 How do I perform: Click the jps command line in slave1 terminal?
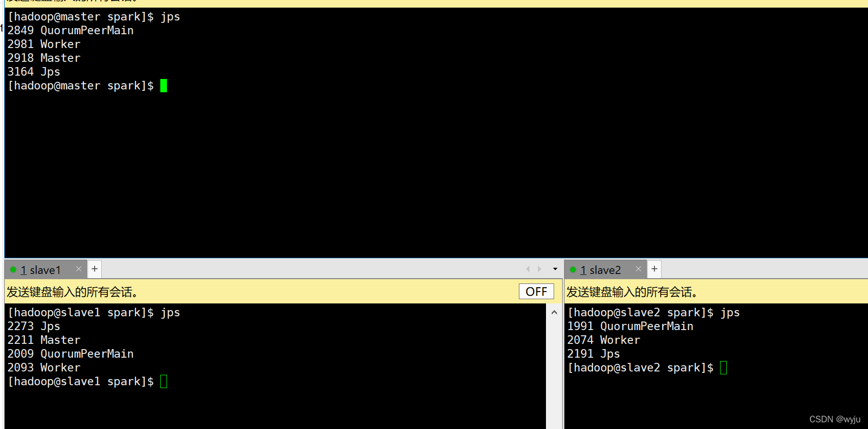[x=94, y=312]
